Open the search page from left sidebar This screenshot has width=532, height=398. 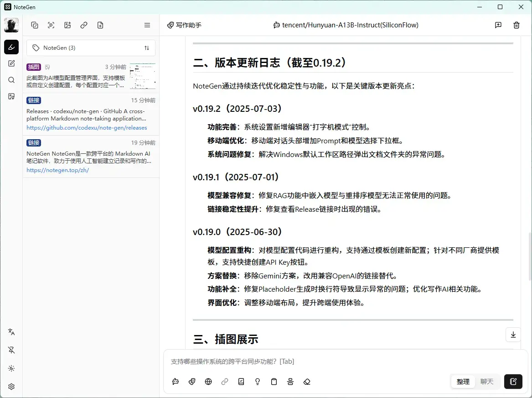coord(11,80)
